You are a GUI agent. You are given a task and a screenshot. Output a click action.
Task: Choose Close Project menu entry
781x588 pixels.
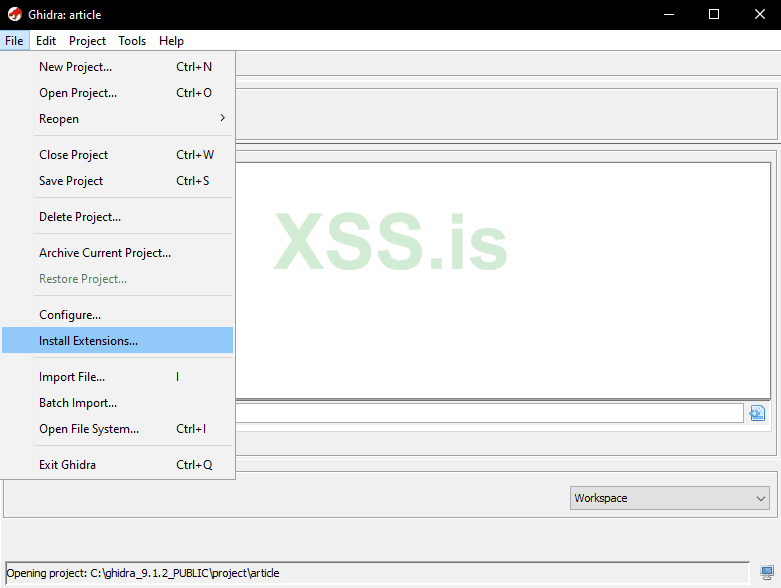118,155
